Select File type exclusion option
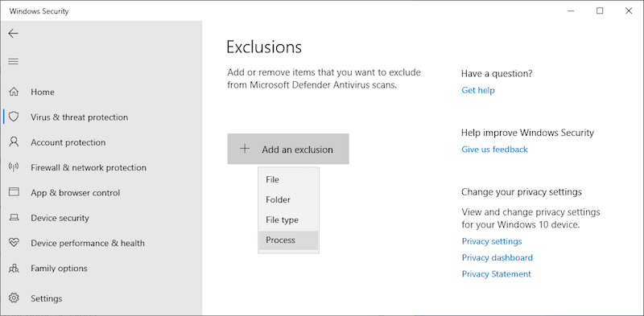The image size is (644, 316). (x=288, y=220)
